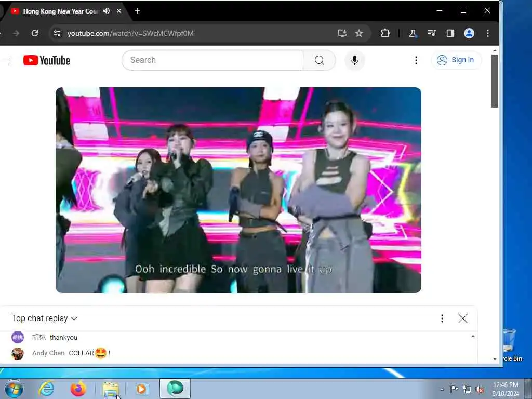Click the video player to pause

pyautogui.click(x=238, y=190)
